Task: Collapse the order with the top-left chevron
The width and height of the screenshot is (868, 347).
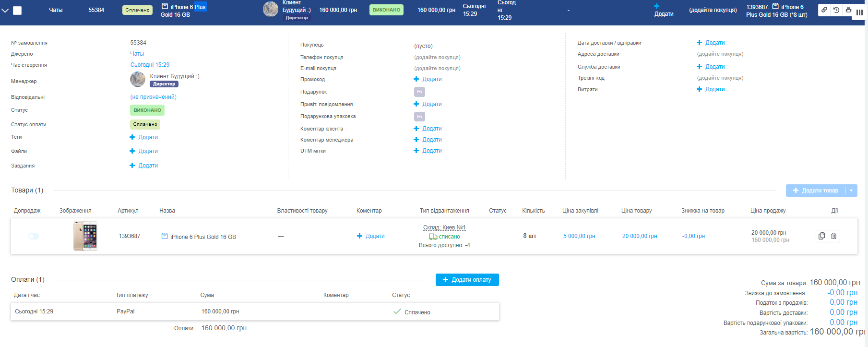Action: tap(5, 10)
